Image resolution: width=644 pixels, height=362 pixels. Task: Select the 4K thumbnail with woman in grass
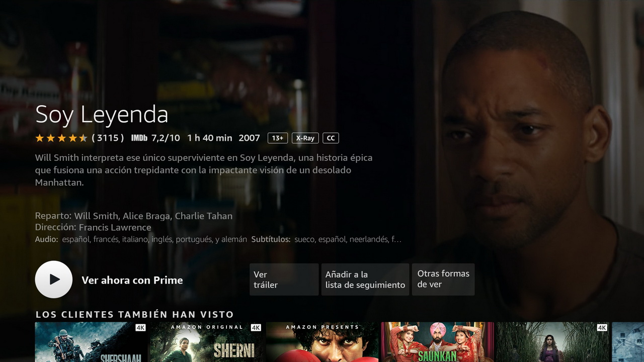pyautogui.click(x=553, y=342)
